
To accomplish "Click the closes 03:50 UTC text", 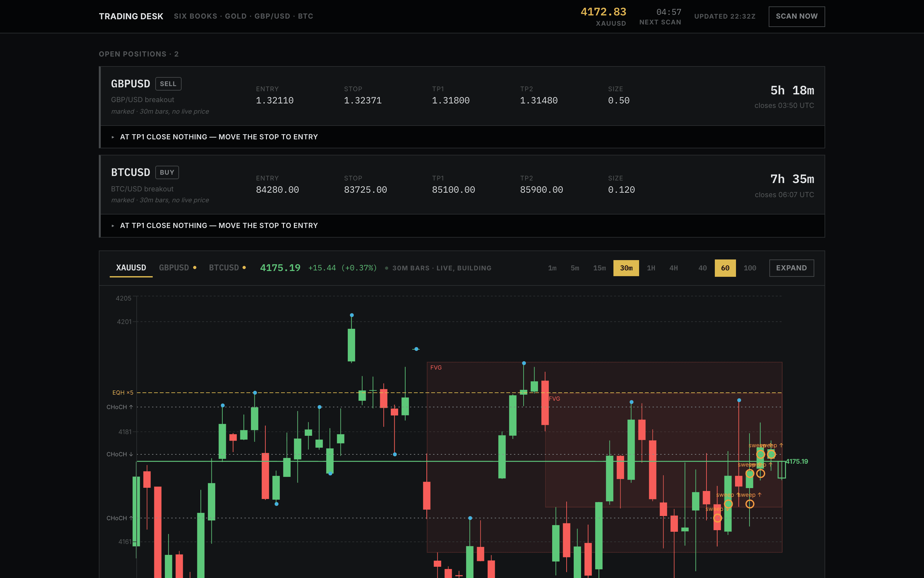I will click(x=784, y=106).
